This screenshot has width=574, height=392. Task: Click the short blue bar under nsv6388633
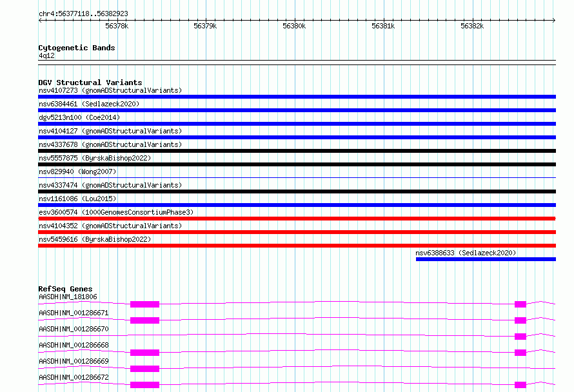pyautogui.click(x=486, y=259)
